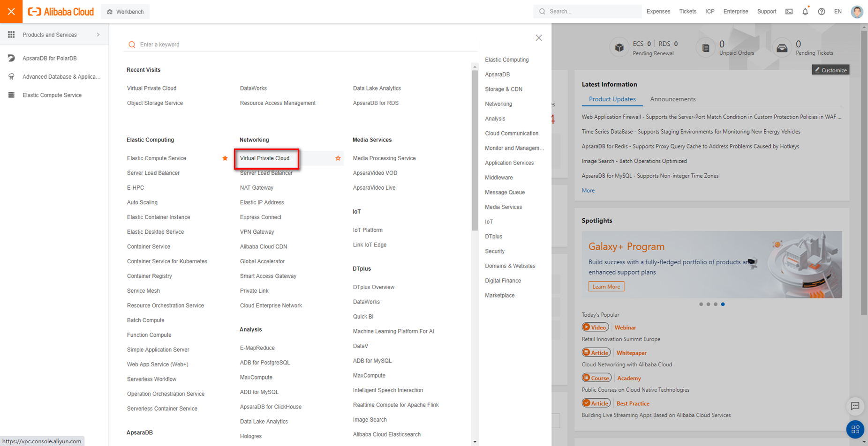Image resolution: width=868 pixels, height=446 pixels.
Task: Open Virtual Private Cloud under Networking
Action: [264, 158]
